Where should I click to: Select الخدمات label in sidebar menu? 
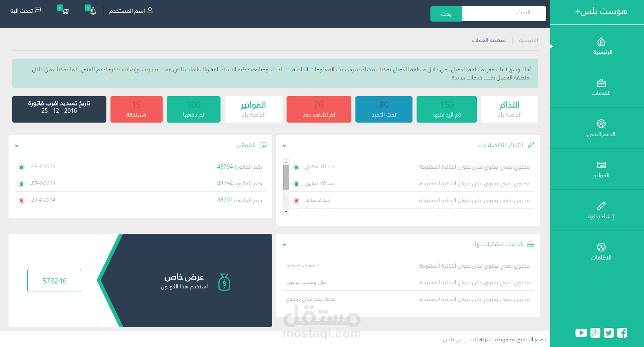tap(601, 93)
